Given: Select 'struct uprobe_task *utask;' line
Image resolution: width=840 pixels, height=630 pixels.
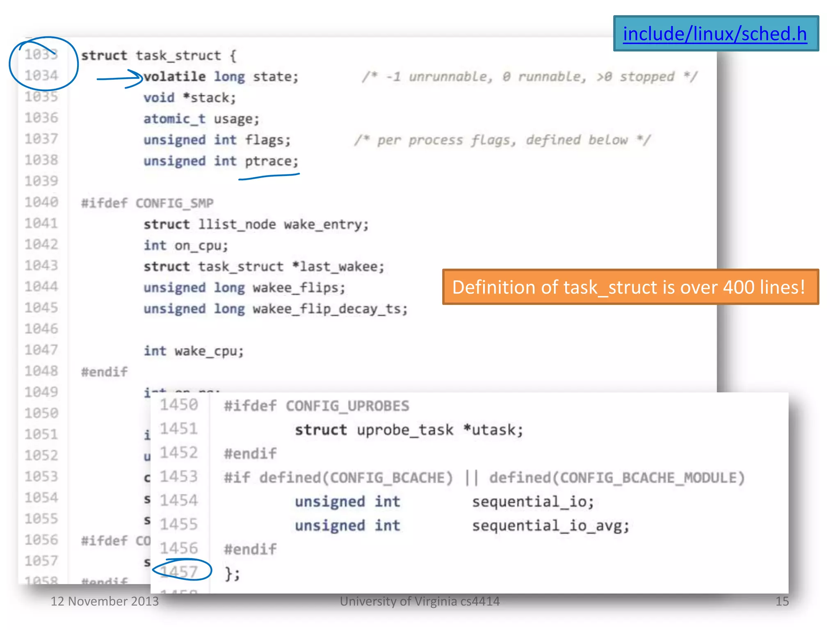Looking at the screenshot, I should tap(409, 430).
